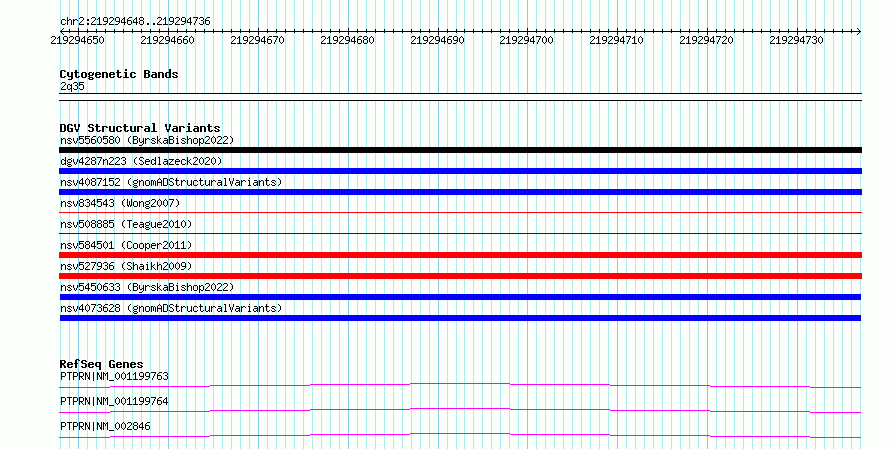Select variant label nsv4073628 (gnomADStructuralVariants)
This screenshot has width=890, height=449.
click(x=171, y=308)
